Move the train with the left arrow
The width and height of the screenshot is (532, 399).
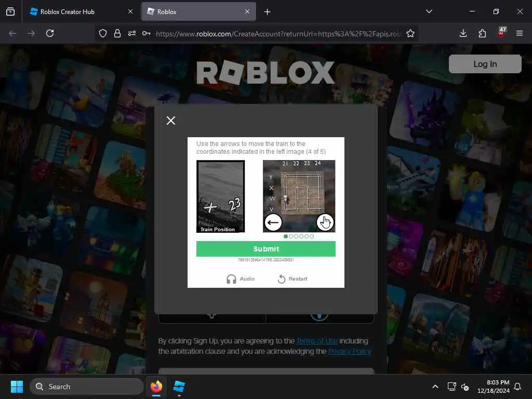(273, 222)
